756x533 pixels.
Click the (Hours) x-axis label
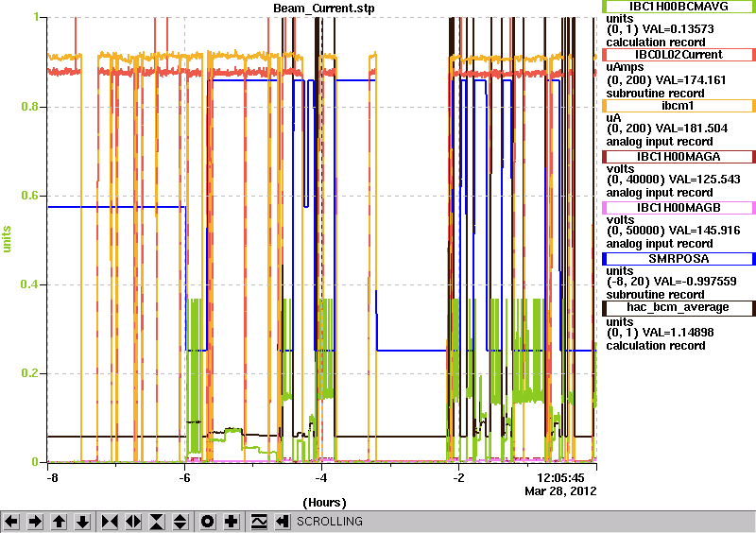tap(324, 503)
